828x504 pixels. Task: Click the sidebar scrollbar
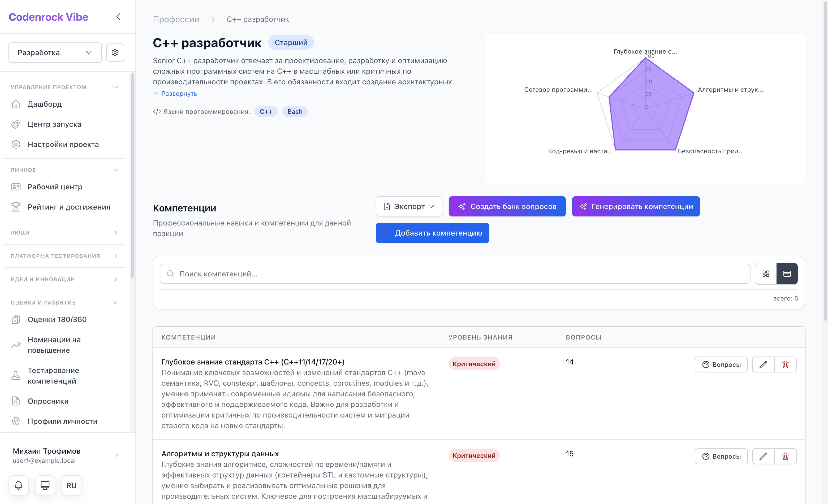tap(133, 175)
